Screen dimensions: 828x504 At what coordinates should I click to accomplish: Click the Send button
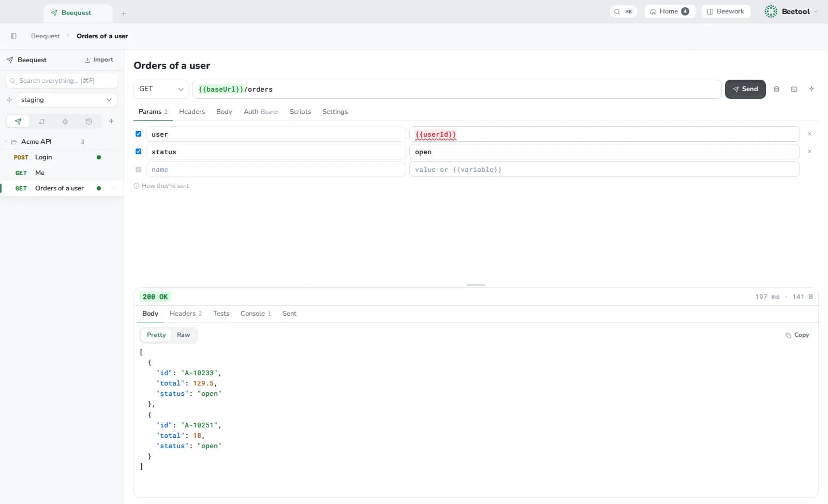pos(745,89)
